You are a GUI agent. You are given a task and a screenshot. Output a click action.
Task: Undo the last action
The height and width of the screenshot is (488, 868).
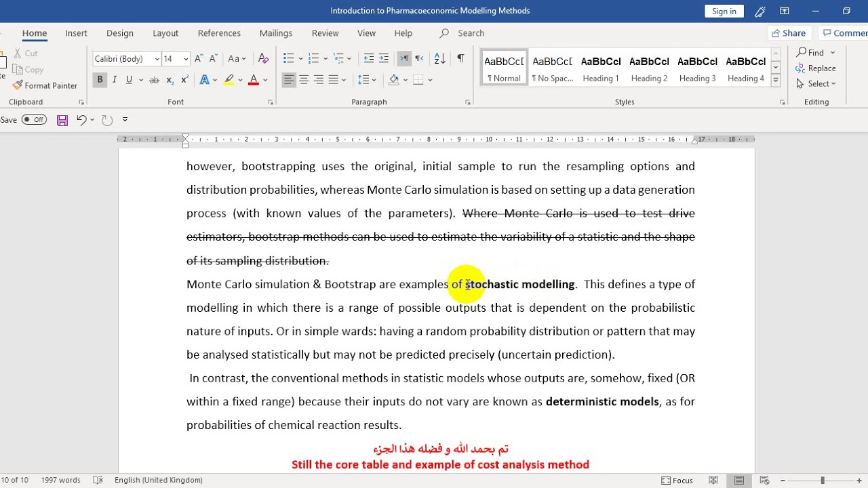pyautogui.click(x=81, y=120)
